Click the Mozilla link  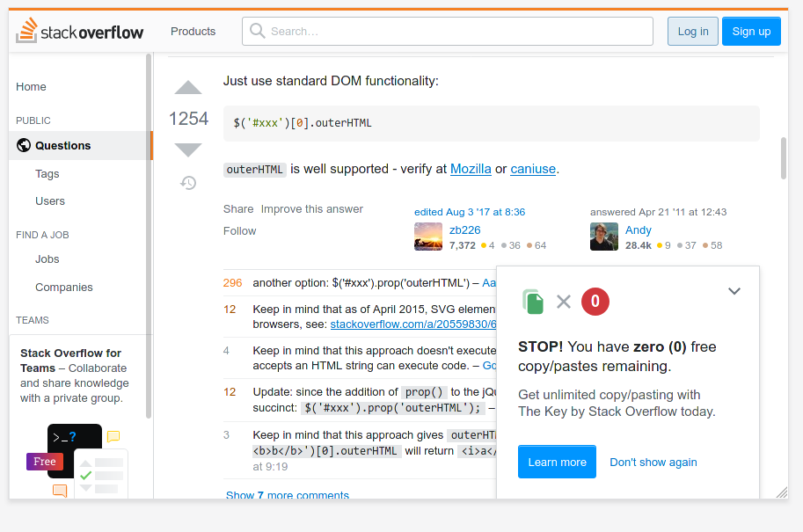(471, 169)
